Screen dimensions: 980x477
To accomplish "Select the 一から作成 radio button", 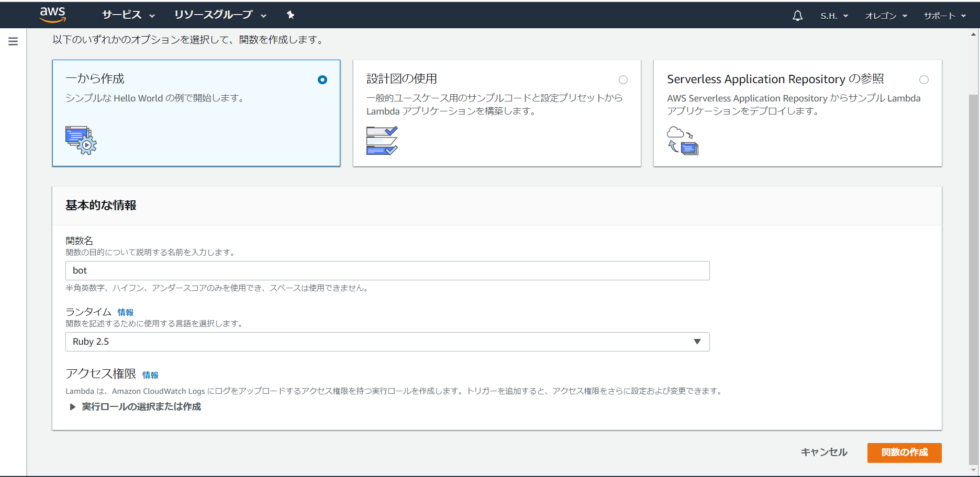I will click(322, 79).
